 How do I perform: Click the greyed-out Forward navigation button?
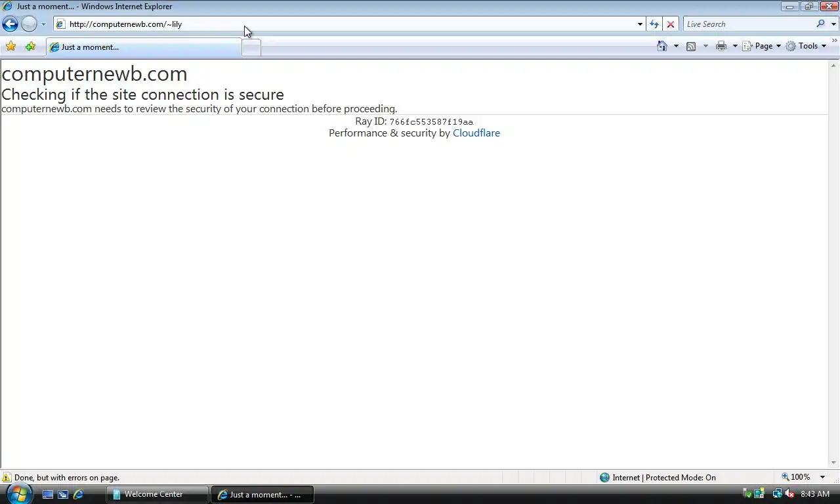[29, 24]
